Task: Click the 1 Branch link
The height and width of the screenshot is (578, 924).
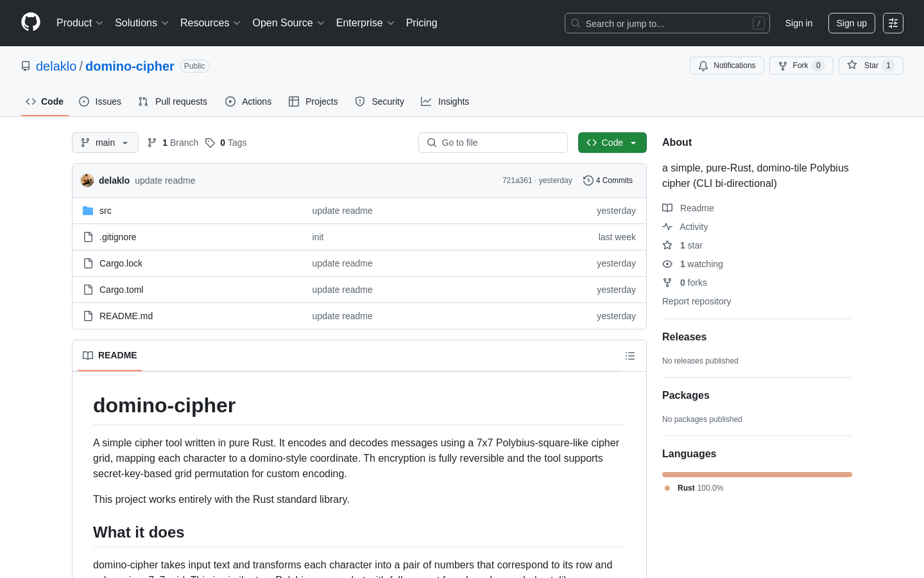Action: [173, 143]
